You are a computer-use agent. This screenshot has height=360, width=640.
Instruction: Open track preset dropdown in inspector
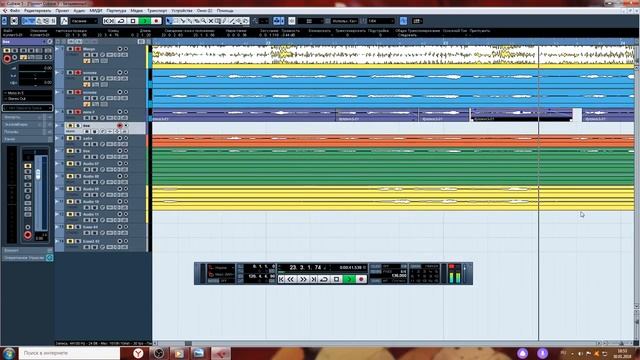[x=27, y=108]
